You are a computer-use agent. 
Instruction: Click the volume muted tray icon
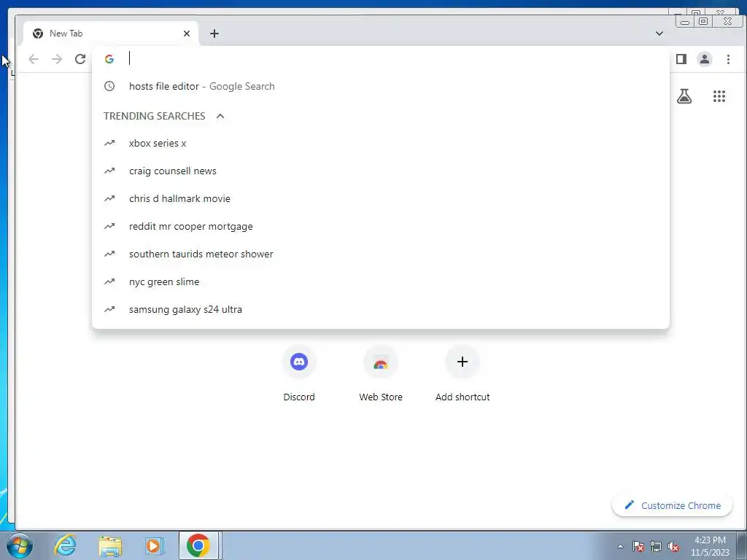(673, 546)
